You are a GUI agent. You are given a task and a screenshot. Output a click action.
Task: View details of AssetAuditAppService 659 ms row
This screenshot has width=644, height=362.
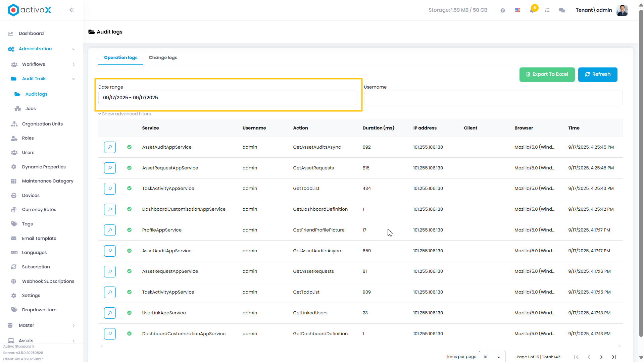point(110,251)
